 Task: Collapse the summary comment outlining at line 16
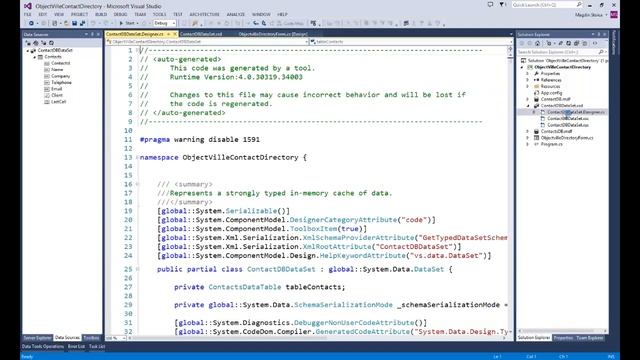(138, 184)
